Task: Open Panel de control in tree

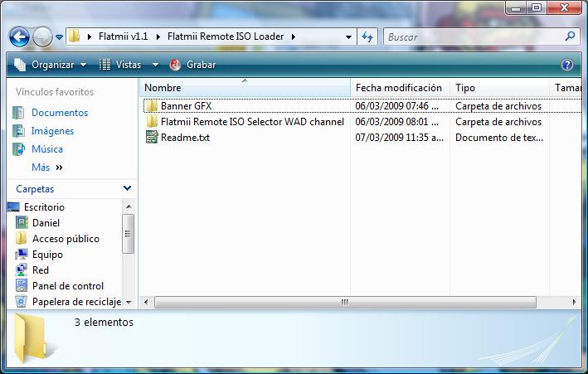Action: pos(68,286)
